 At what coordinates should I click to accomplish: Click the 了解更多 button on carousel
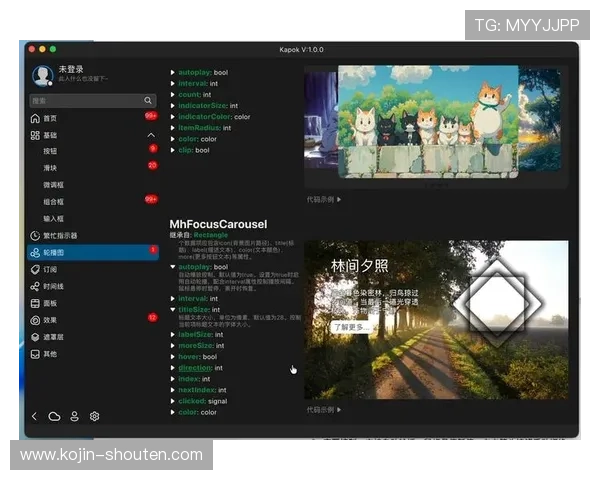pyautogui.click(x=349, y=327)
